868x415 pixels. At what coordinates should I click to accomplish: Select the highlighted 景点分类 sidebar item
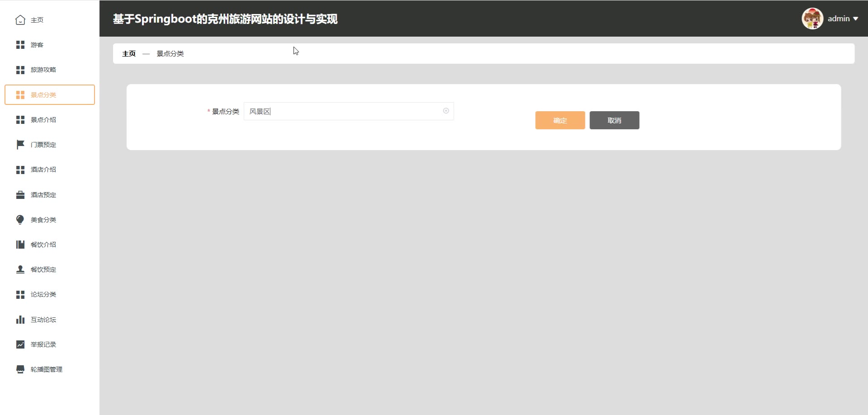click(50, 95)
